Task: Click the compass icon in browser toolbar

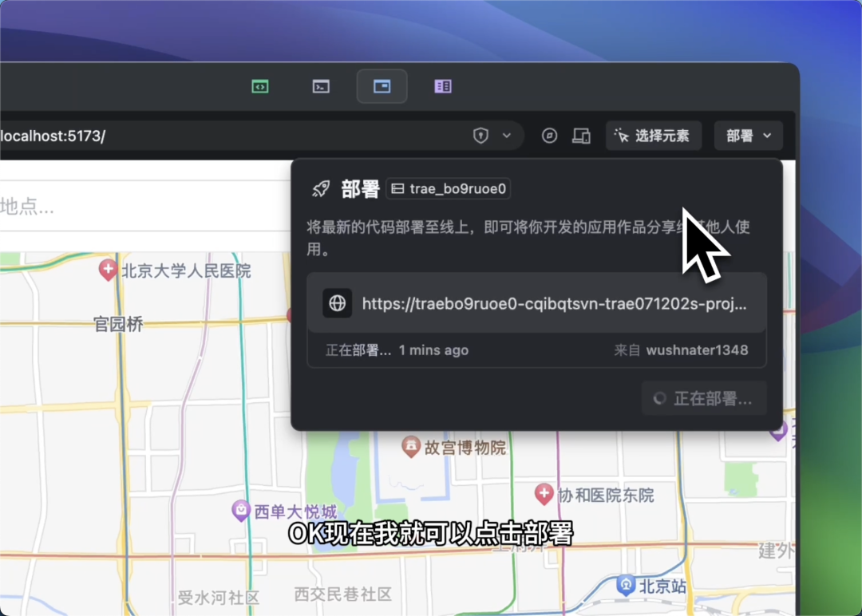Action: (x=549, y=136)
